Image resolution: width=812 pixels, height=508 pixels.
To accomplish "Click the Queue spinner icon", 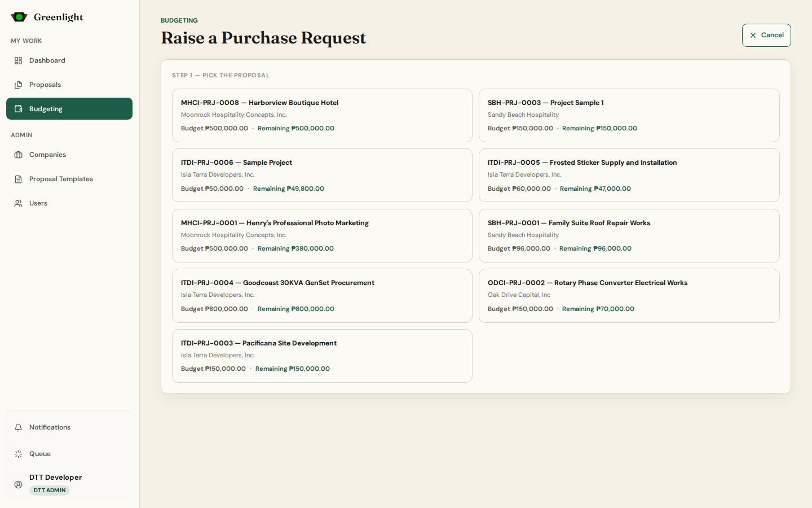I will coord(19,454).
